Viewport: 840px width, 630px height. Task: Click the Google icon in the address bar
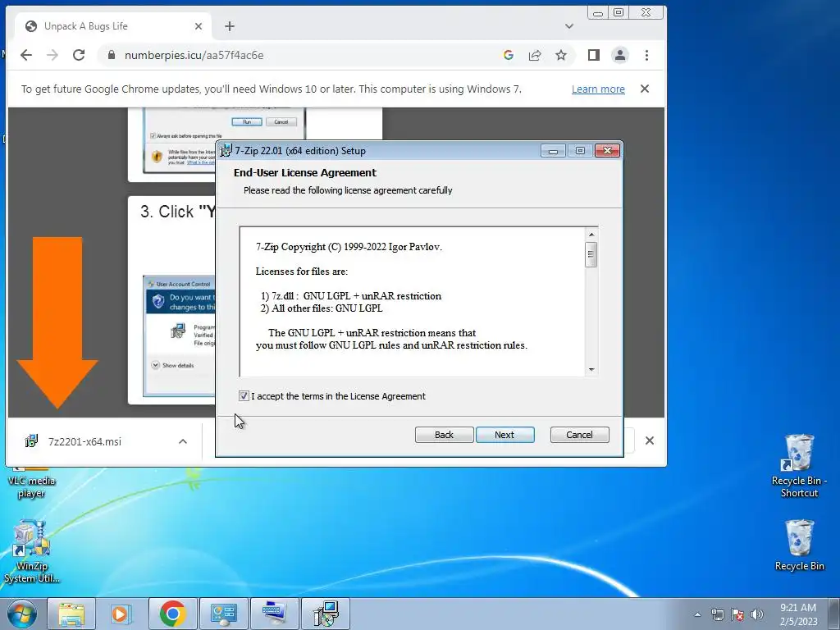pyautogui.click(x=509, y=55)
